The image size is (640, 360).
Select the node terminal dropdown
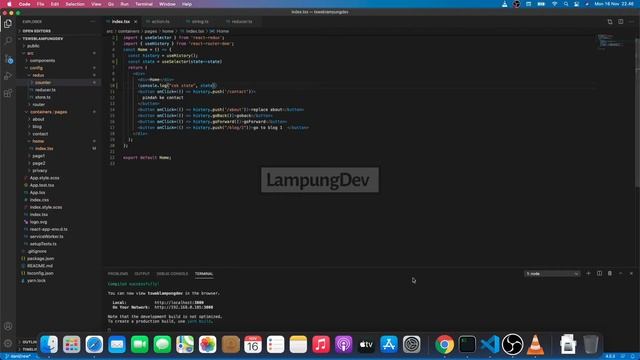pyautogui.click(x=552, y=273)
